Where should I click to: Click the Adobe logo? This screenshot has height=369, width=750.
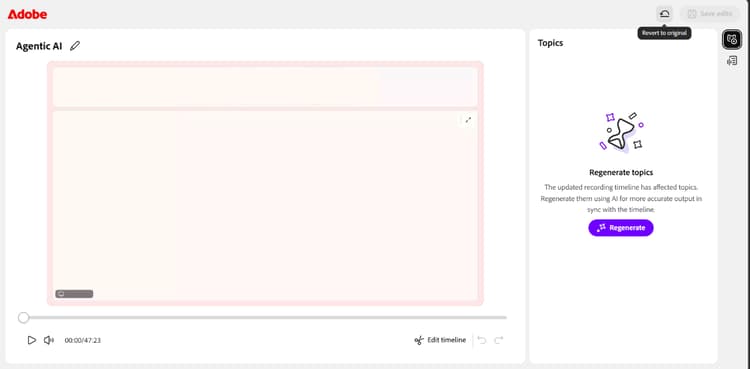point(27,14)
